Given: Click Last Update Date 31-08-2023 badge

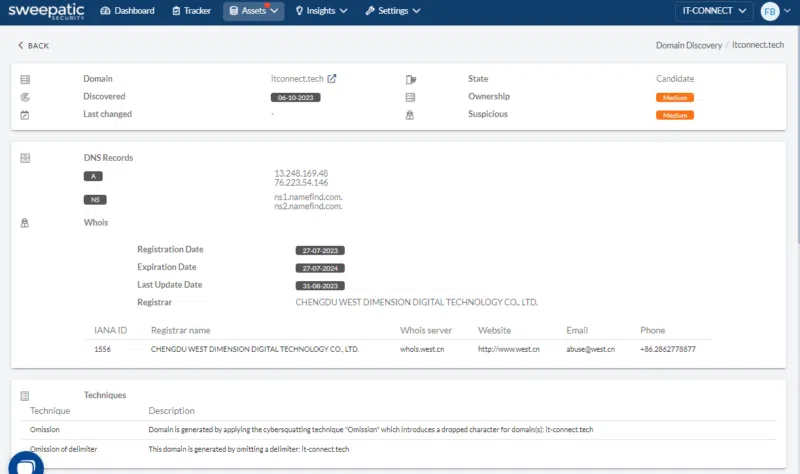Looking at the screenshot, I should click(x=320, y=286).
